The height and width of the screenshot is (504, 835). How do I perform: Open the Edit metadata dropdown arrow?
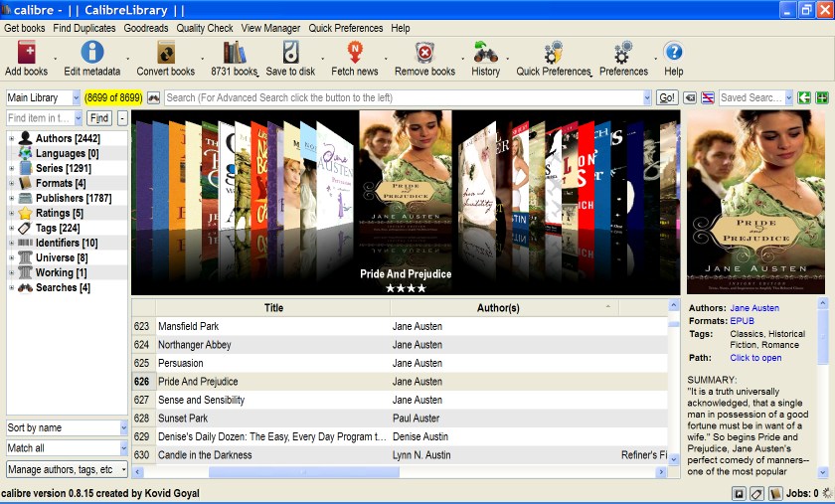click(128, 59)
